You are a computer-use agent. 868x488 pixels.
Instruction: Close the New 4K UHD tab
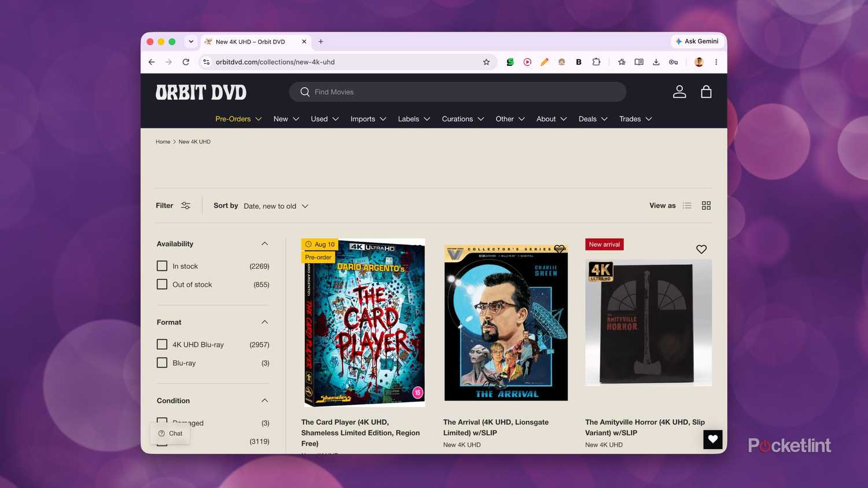304,42
